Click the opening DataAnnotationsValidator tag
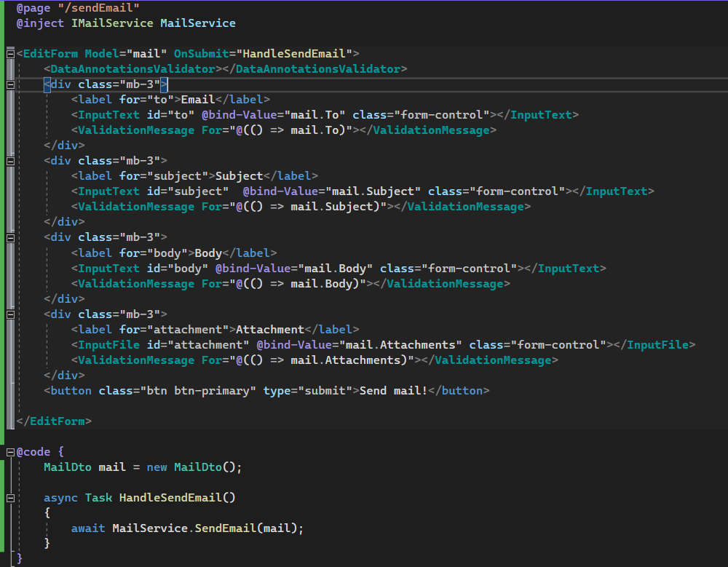The width and height of the screenshot is (728, 567). [132, 69]
